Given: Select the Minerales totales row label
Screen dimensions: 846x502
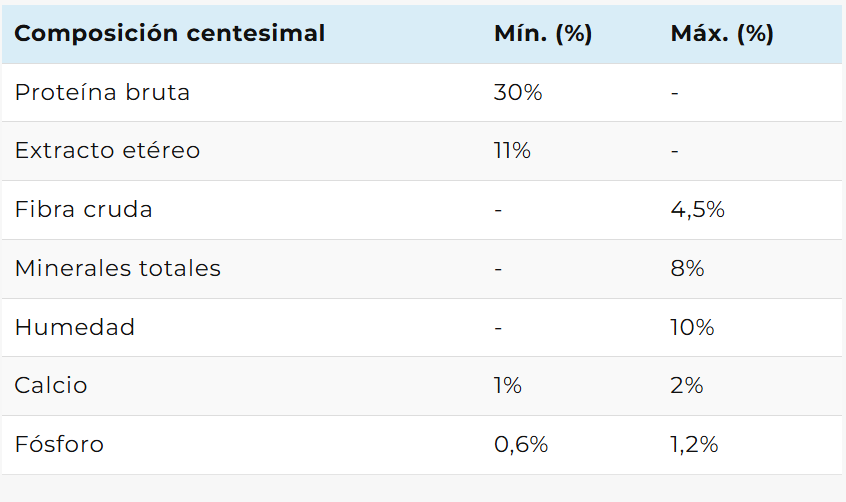Looking at the screenshot, I should [x=117, y=268].
